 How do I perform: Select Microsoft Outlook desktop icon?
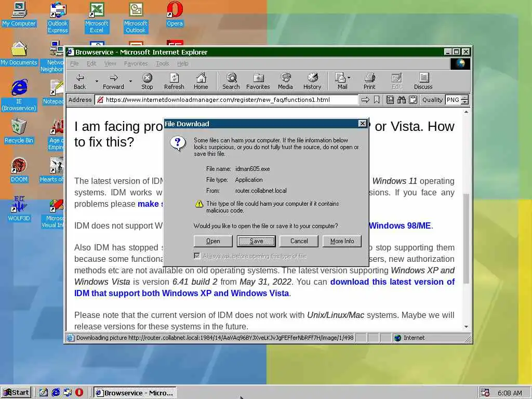click(x=136, y=18)
